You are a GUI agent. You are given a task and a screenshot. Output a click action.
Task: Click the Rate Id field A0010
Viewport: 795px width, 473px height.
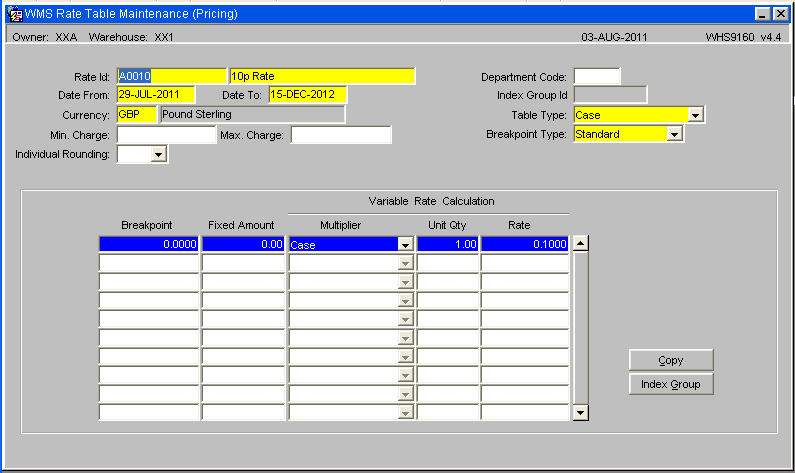click(x=171, y=76)
